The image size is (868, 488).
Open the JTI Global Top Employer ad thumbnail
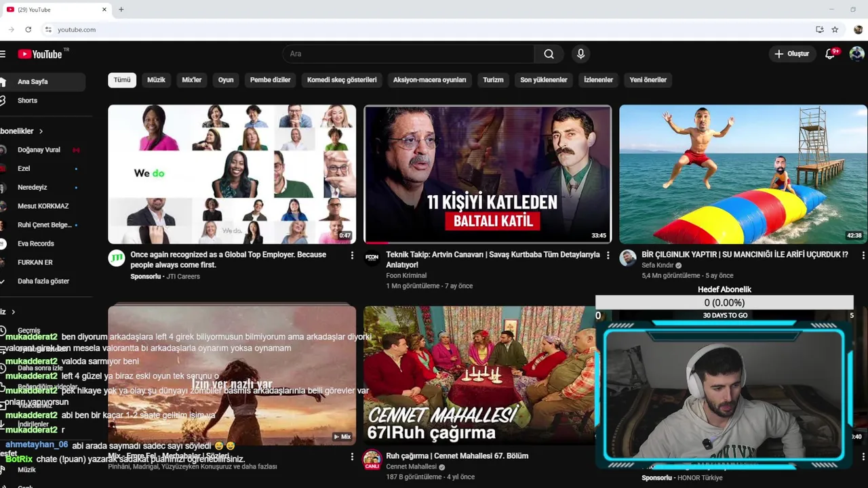(x=232, y=174)
